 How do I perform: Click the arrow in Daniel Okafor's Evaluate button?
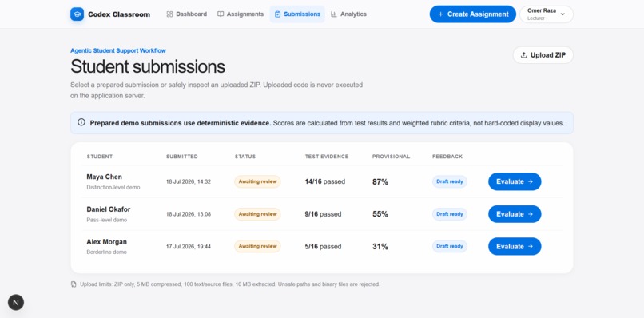click(x=531, y=214)
